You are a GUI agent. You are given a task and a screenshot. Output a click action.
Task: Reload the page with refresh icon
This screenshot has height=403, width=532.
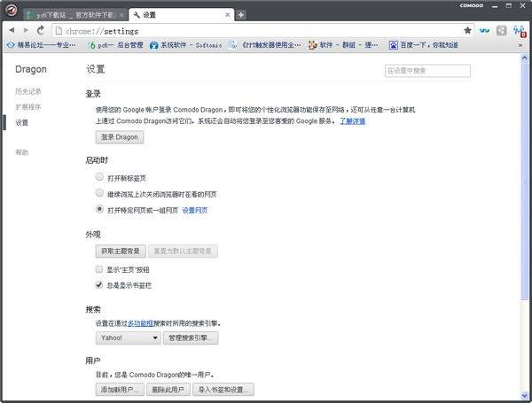pos(41,30)
